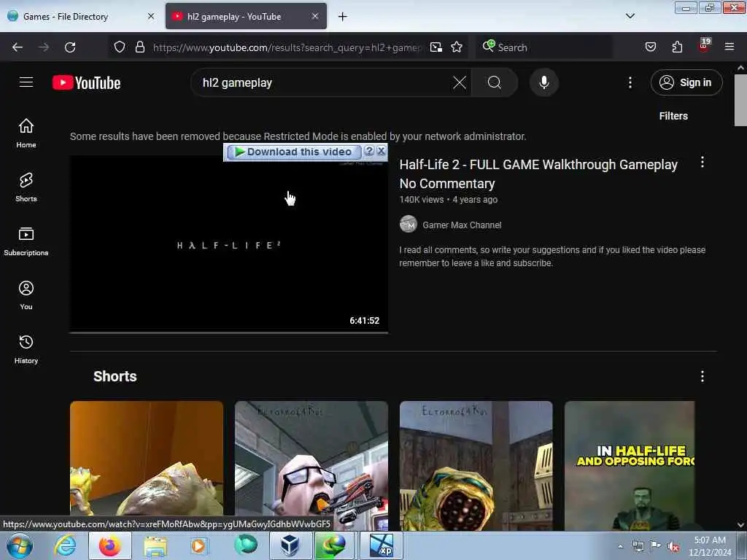Click the scrollbar down arrow
This screenshot has width=747, height=560.
[x=740, y=524]
